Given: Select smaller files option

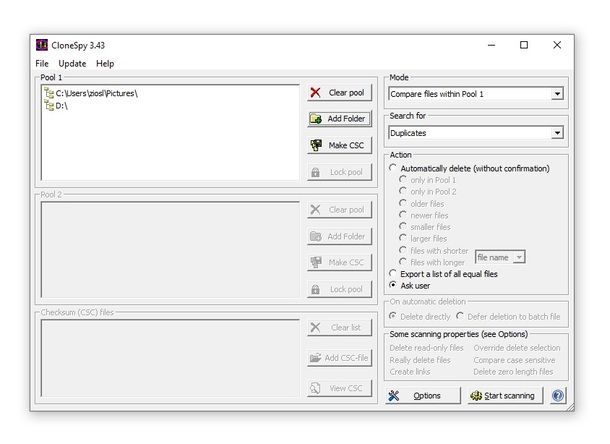Looking at the screenshot, I should (x=403, y=226).
